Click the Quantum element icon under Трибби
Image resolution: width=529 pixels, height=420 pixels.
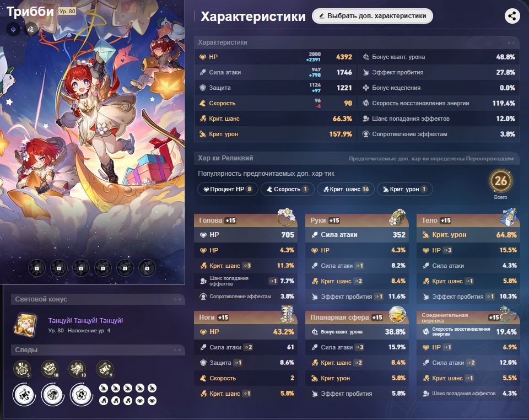click(x=13, y=30)
